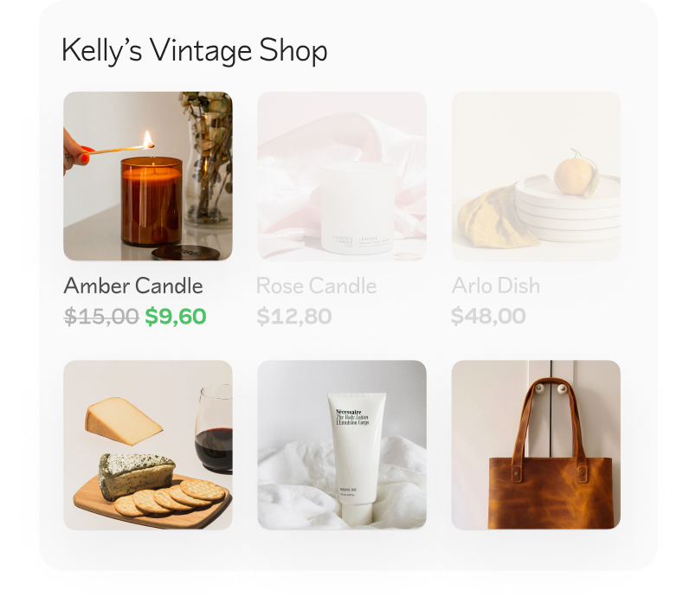Click the Arlo Dish product name

point(496,286)
